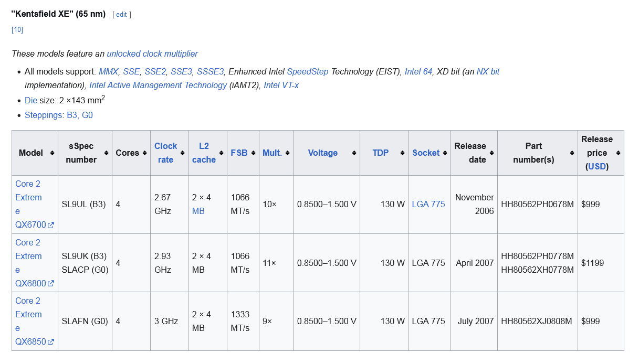
Task: Open the SSE2 link
Action: pyautogui.click(x=155, y=71)
